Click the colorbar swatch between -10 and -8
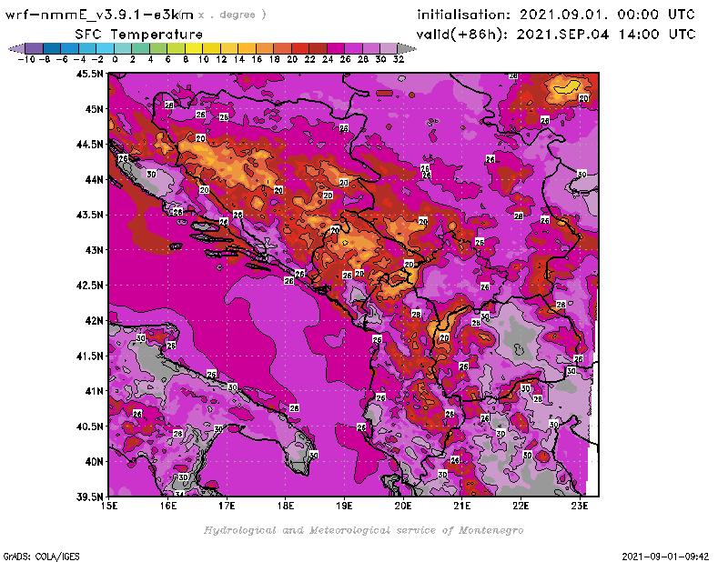This screenshot has height=562, width=728. (x=34, y=48)
